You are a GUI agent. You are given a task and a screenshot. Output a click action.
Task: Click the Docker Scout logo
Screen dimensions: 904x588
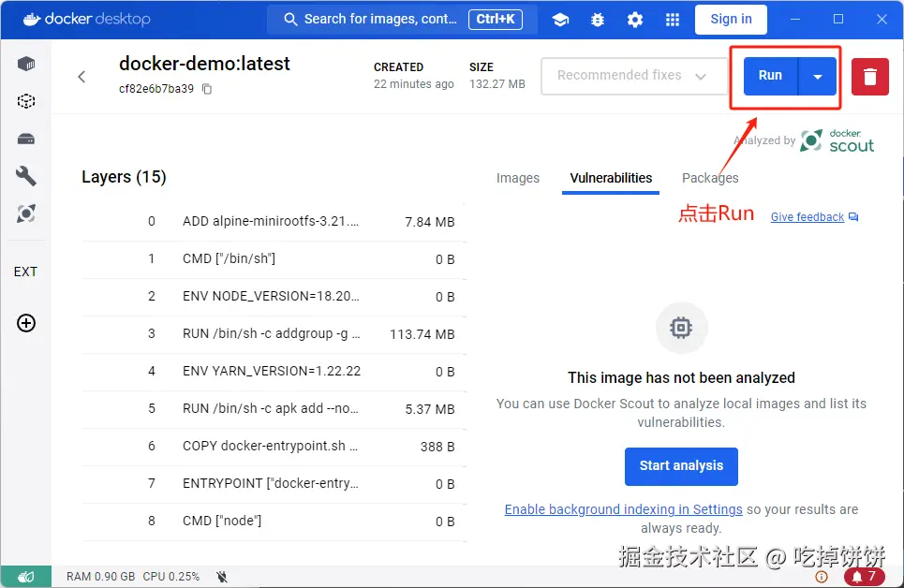tap(837, 140)
